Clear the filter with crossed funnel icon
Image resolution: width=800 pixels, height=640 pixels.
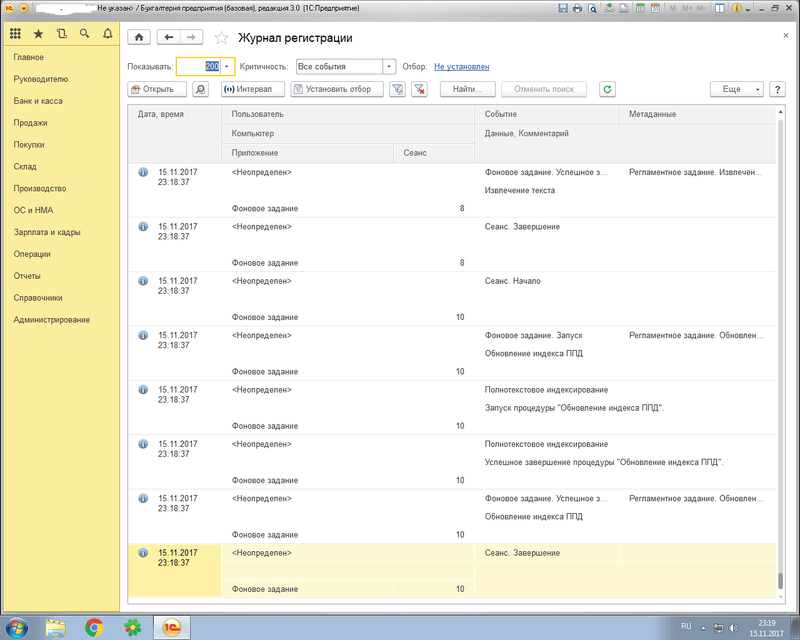[420, 89]
